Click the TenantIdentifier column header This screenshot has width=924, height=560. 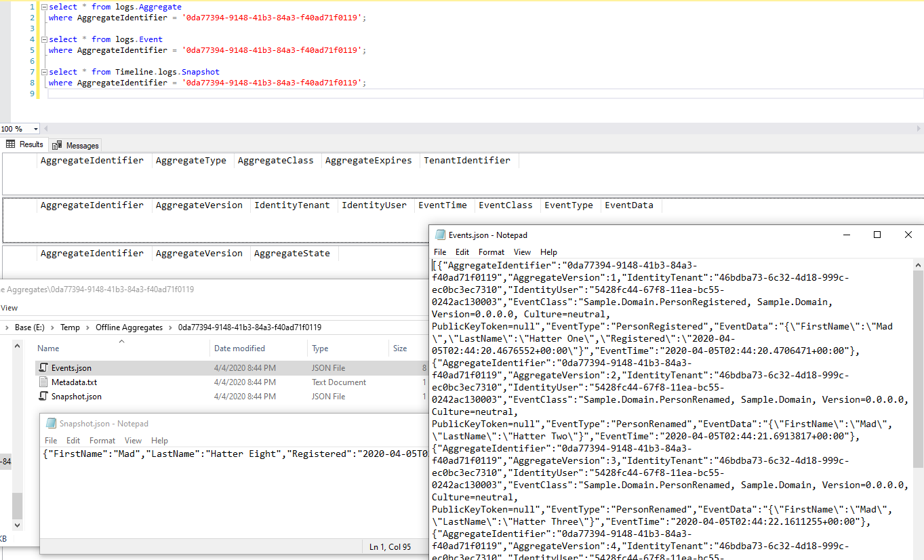[x=467, y=161]
